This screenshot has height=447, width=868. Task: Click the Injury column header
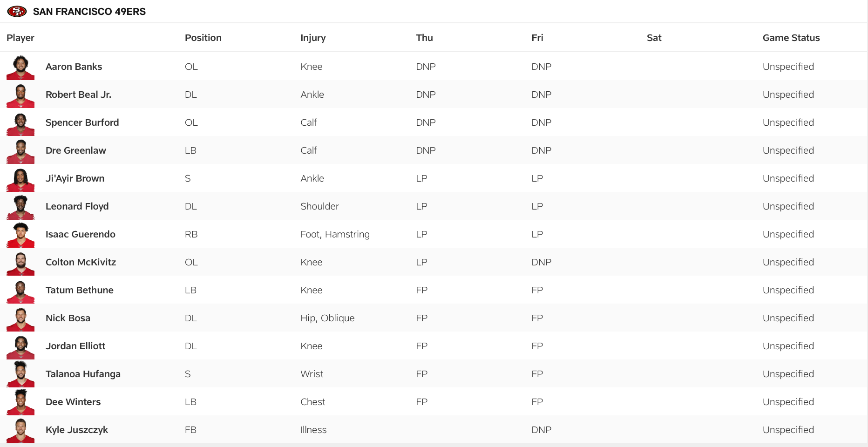click(x=313, y=38)
